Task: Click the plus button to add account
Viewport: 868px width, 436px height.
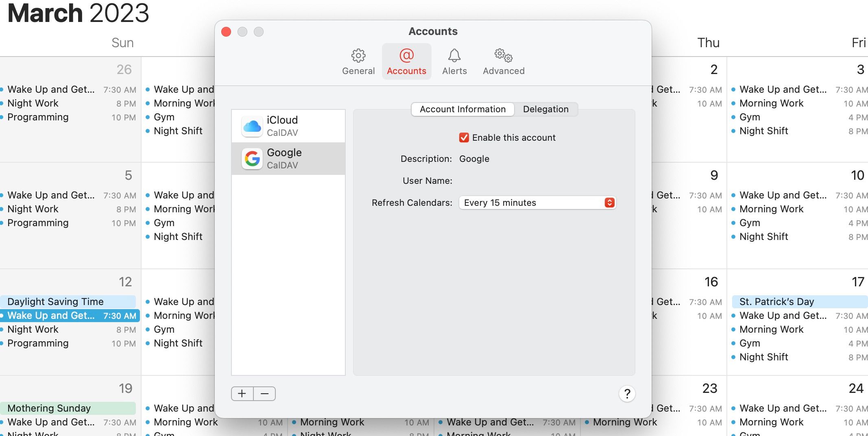Action: click(242, 394)
